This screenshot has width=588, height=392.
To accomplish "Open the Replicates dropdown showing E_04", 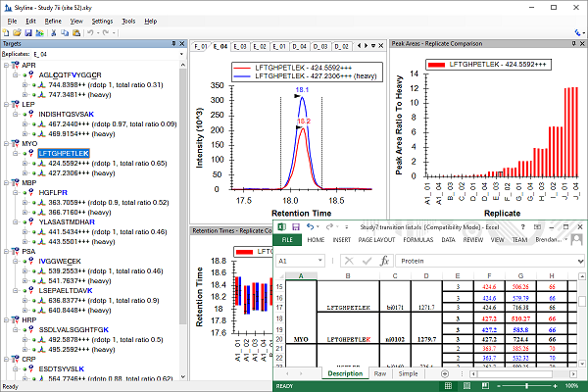I will tap(182, 55).
